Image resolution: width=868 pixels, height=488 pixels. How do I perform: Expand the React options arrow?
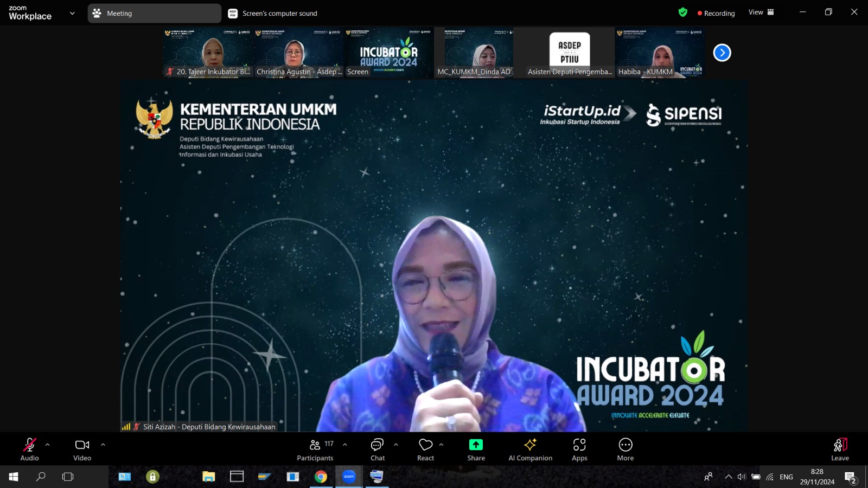[x=441, y=445]
